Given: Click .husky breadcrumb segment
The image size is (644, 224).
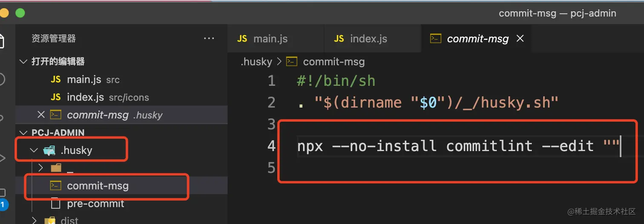Looking at the screenshot, I should [x=256, y=62].
